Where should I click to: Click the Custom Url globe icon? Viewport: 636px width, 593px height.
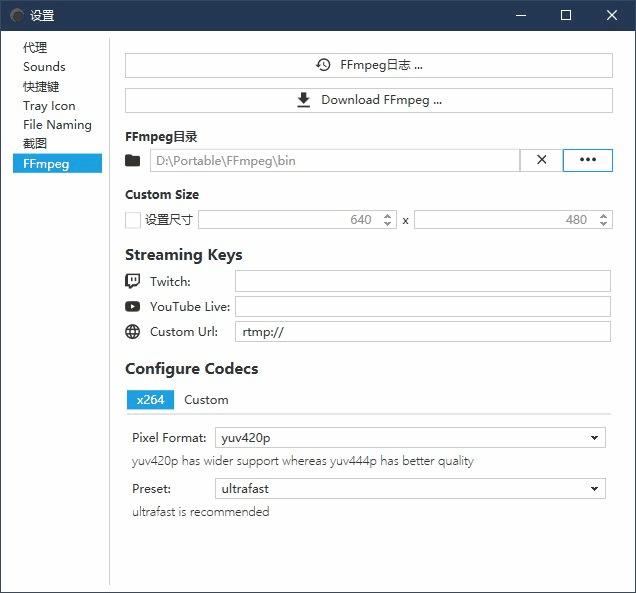[133, 332]
